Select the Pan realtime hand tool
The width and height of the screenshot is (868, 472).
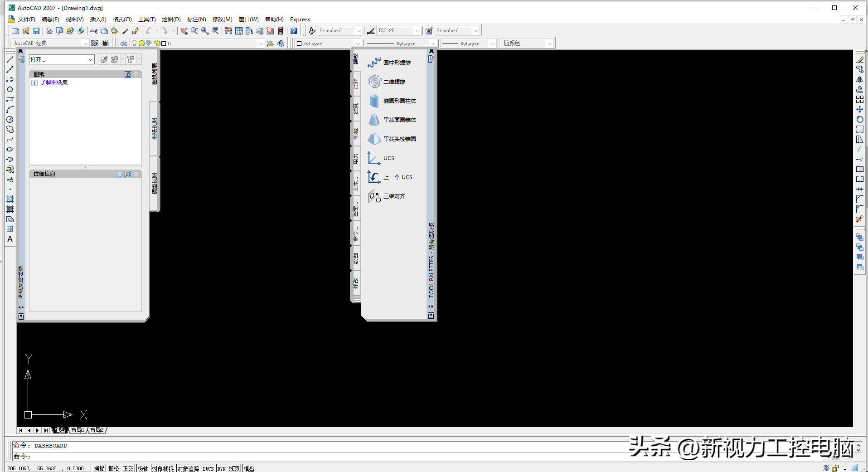click(x=184, y=31)
